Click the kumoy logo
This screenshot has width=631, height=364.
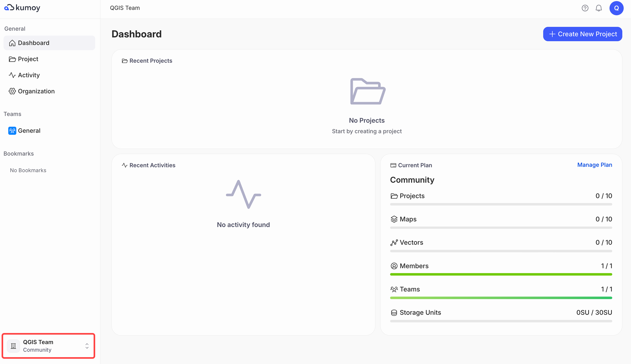tap(22, 8)
